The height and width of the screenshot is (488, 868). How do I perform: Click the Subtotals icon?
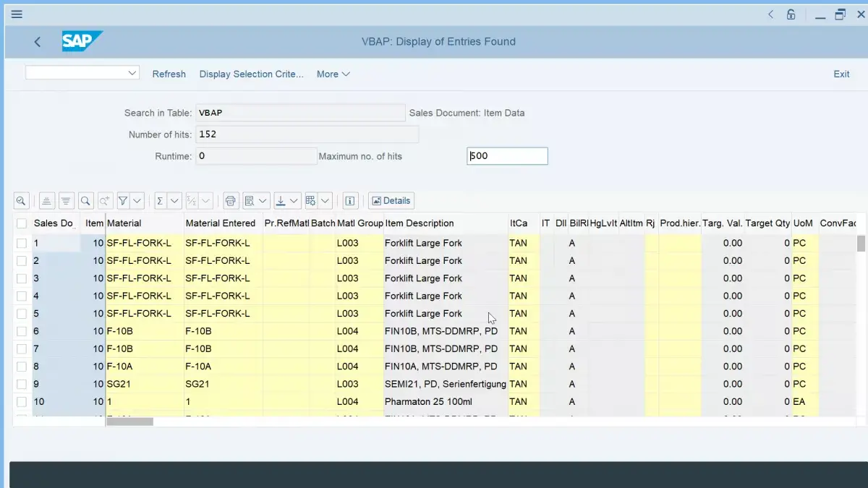tap(192, 201)
